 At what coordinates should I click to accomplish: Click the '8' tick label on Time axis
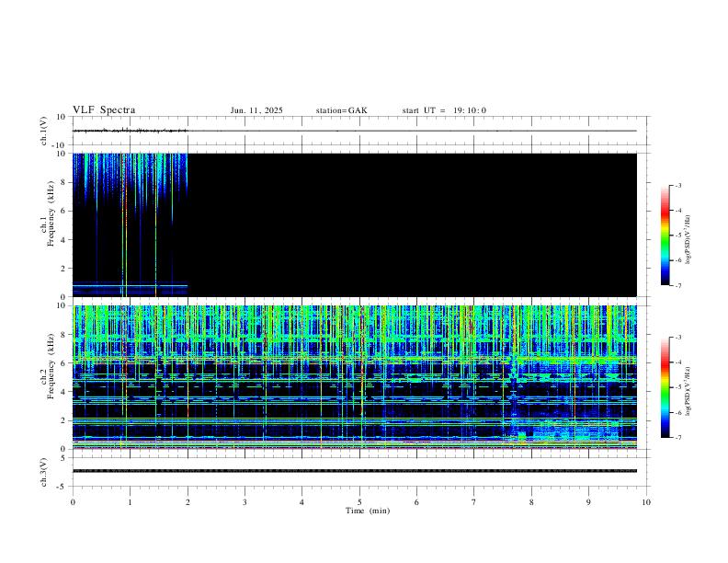pos(531,502)
